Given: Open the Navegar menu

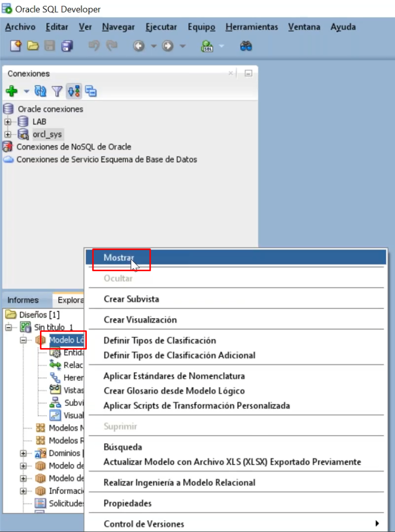Looking at the screenshot, I should [x=118, y=27].
